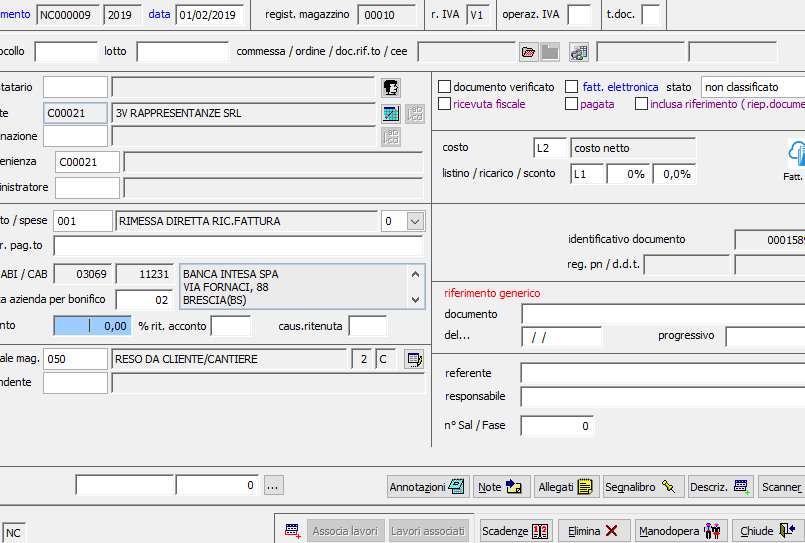Image resolution: width=805 pixels, height=543 pixels.
Task: Click highlighted acconto amount field 0,00
Action: (92, 326)
